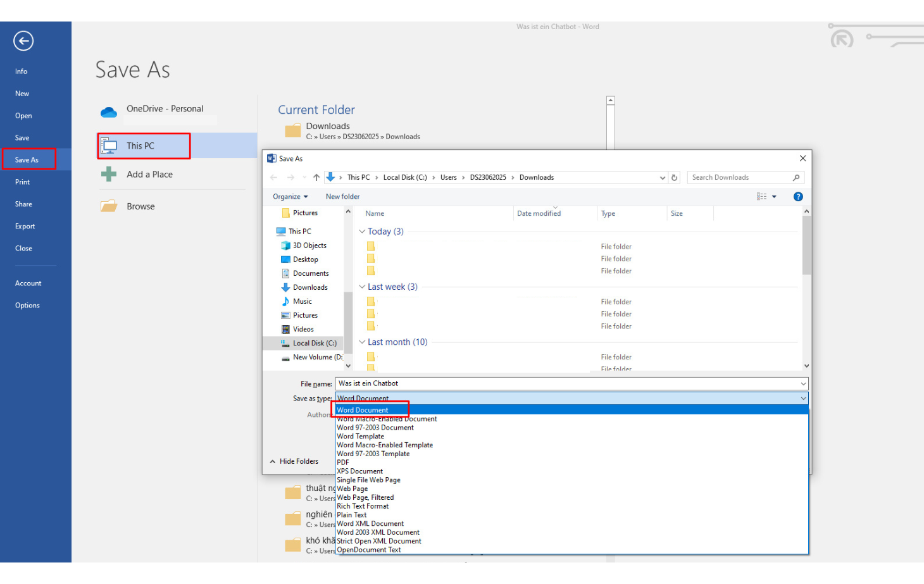
Task: Click the back arrow in Backstage
Action: coord(23,41)
